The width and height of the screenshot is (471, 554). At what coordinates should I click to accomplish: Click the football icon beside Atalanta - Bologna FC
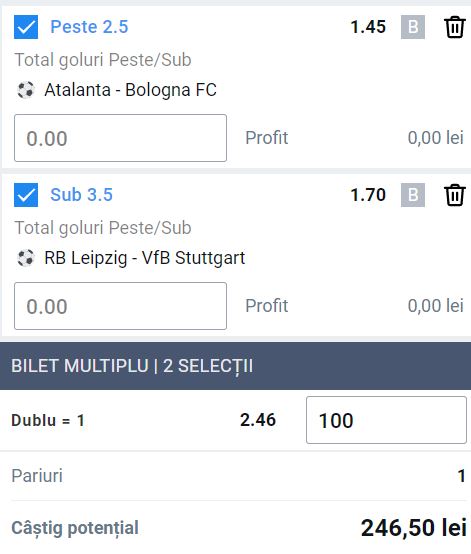tap(26, 90)
